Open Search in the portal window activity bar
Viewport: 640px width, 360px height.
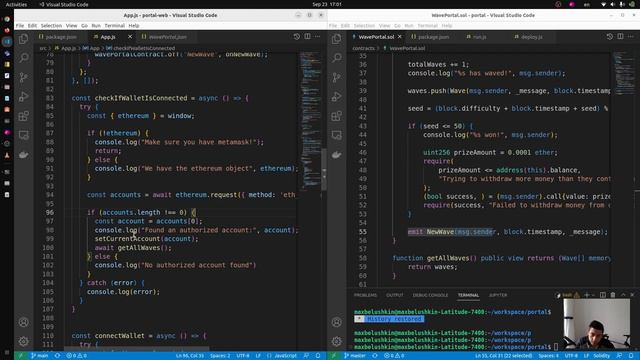click(x=337, y=58)
